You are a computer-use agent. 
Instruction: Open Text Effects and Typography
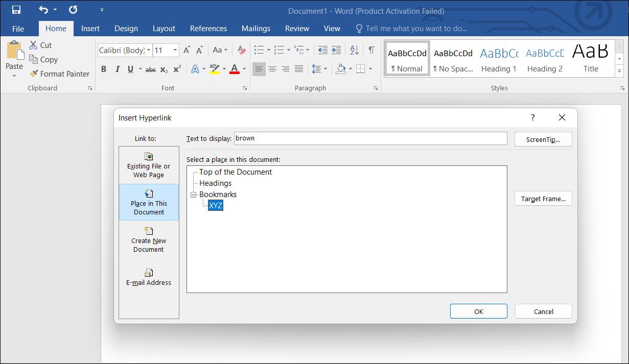(x=195, y=69)
